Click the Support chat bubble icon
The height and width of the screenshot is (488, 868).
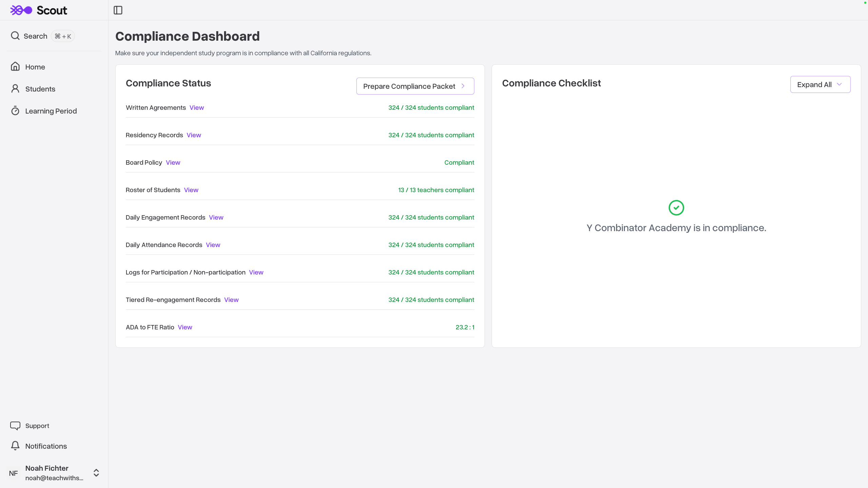point(15,426)
